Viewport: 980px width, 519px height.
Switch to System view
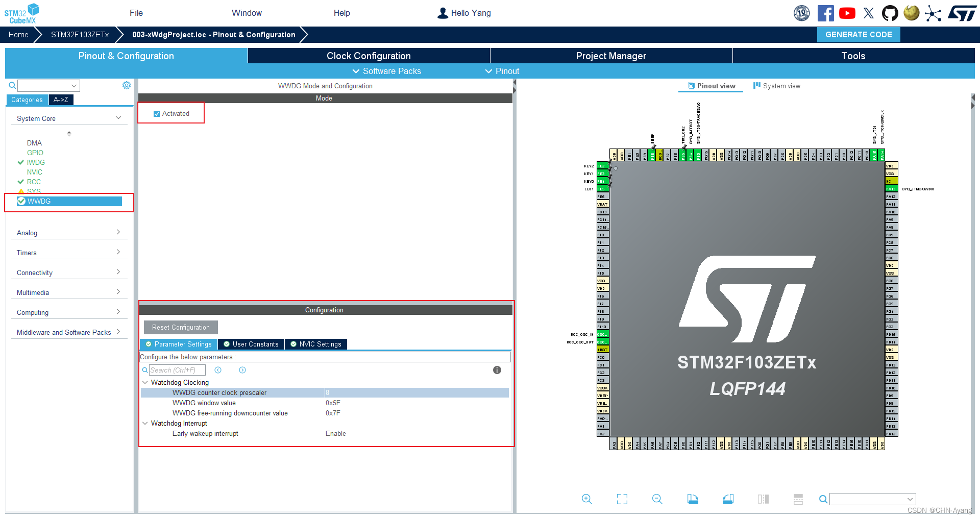pos(777,86)
